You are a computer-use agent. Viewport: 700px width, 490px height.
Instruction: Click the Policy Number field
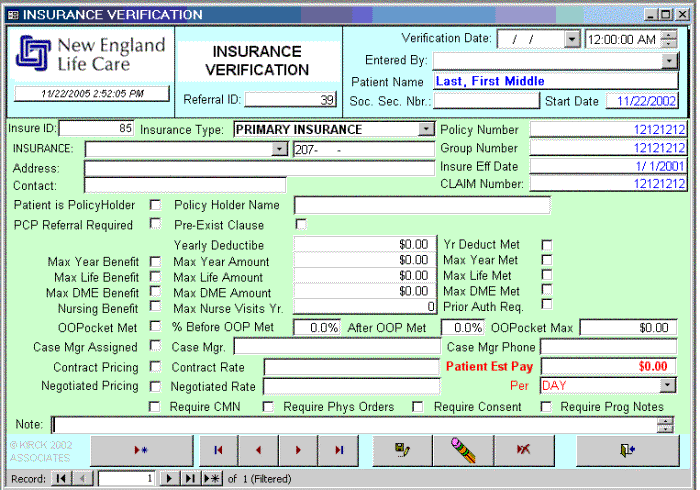pyautogui.click(x=608, y=129)
